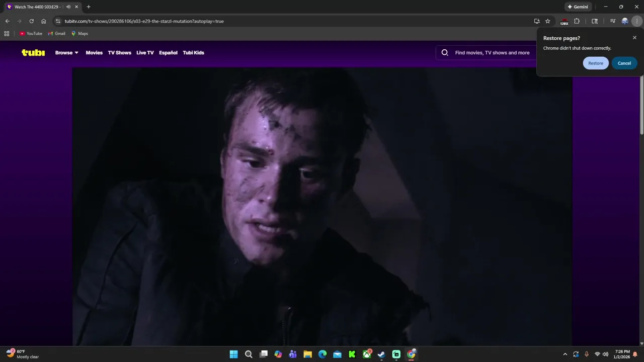
Task: Go back in browser history
Action: click(x=7, y=21)
